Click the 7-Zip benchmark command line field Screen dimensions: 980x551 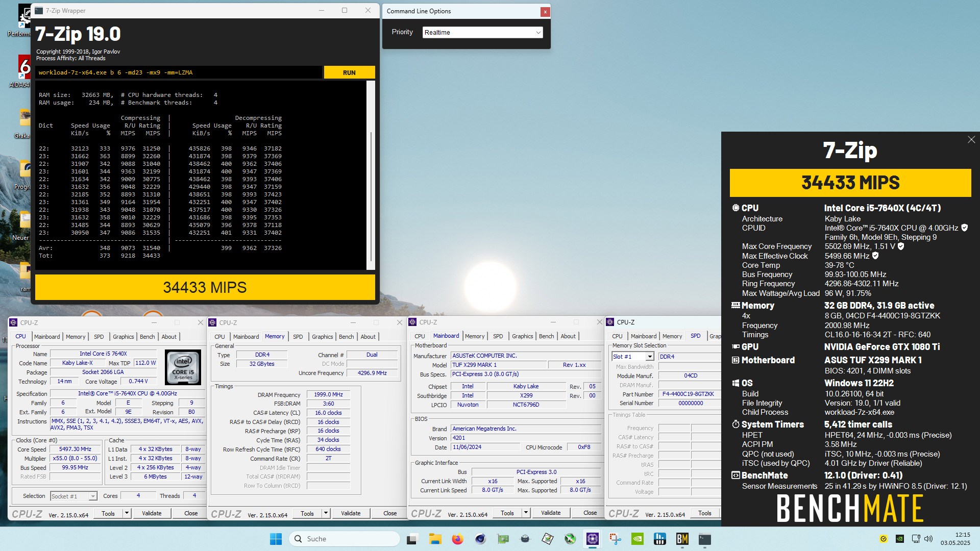[x=179, y=72]
